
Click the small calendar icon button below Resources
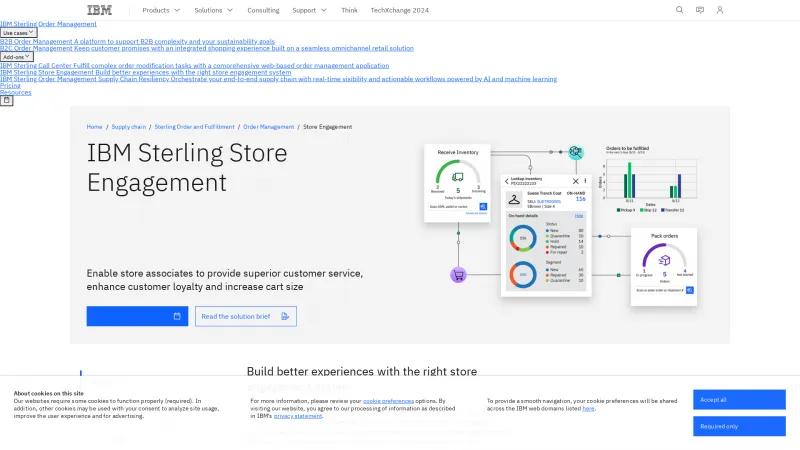click(x=7, y=101)
